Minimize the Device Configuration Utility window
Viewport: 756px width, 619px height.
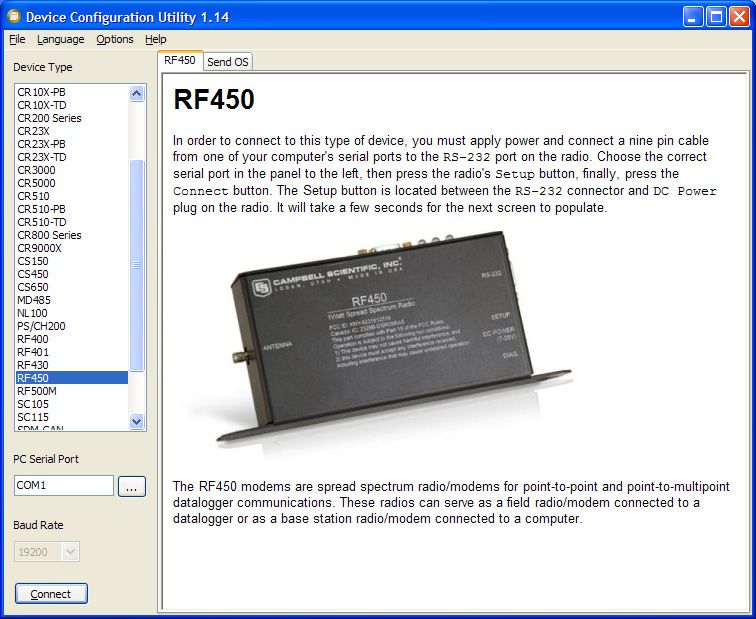(693, 17)
